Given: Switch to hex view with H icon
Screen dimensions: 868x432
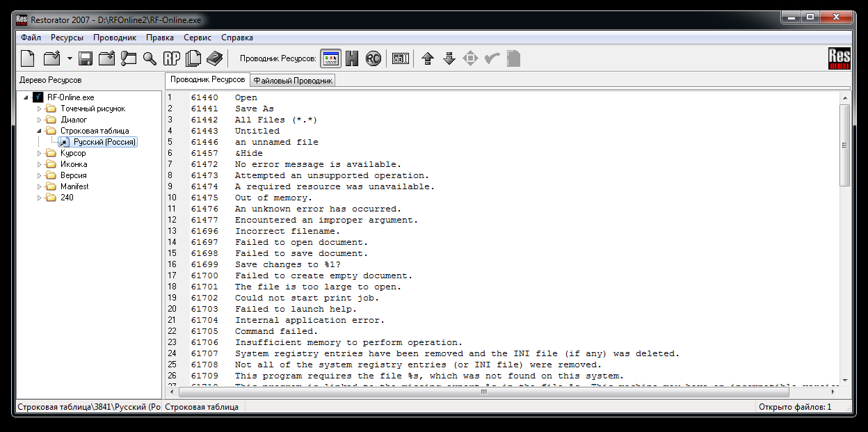Looking at the screenshot, I should (352, 58).
